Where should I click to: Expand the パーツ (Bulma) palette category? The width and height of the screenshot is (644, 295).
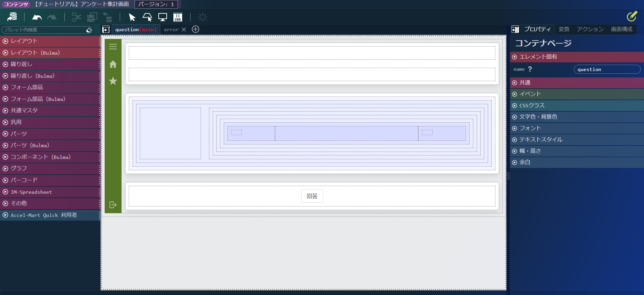click(x=50, y=145)
